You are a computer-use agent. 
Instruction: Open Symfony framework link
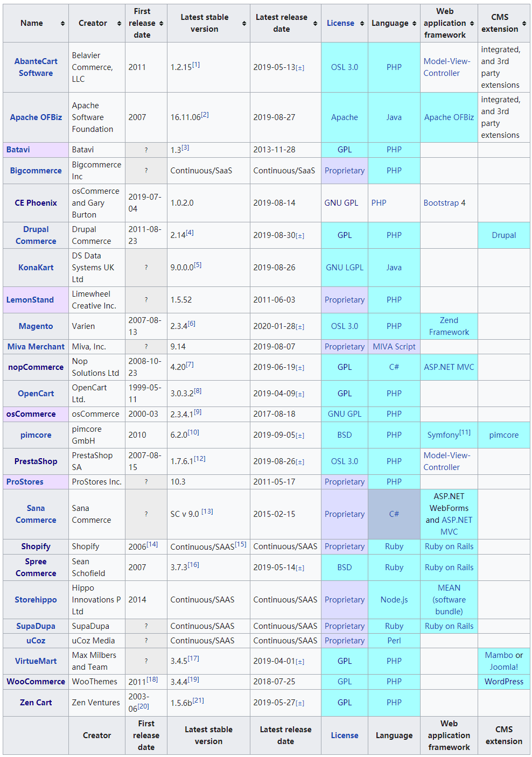tap(443, 435)
